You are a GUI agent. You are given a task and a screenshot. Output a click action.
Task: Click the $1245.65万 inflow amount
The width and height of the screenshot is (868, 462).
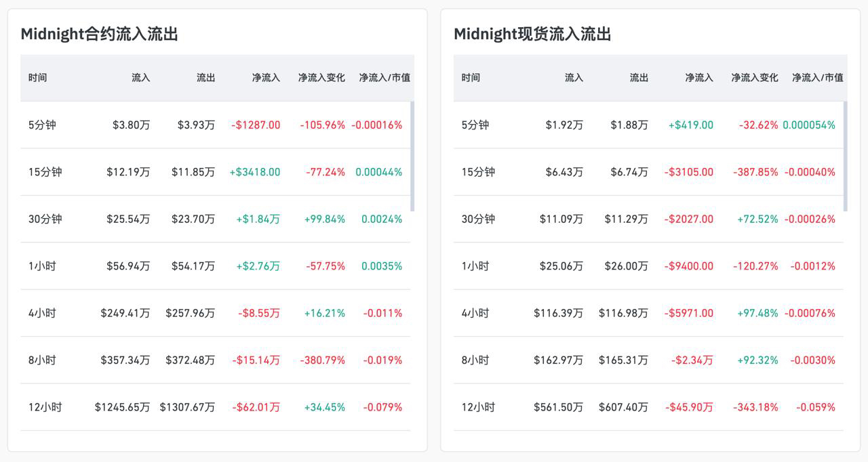[x=122, y=407]
